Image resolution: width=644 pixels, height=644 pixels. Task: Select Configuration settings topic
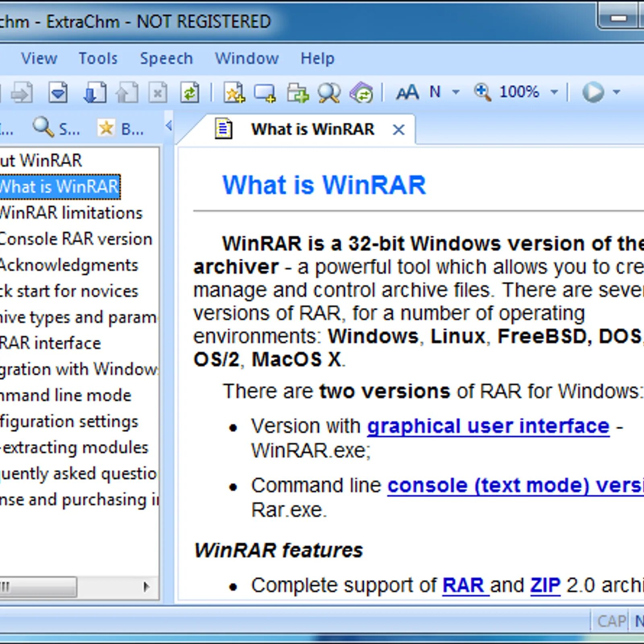click(x=69, y=422)
